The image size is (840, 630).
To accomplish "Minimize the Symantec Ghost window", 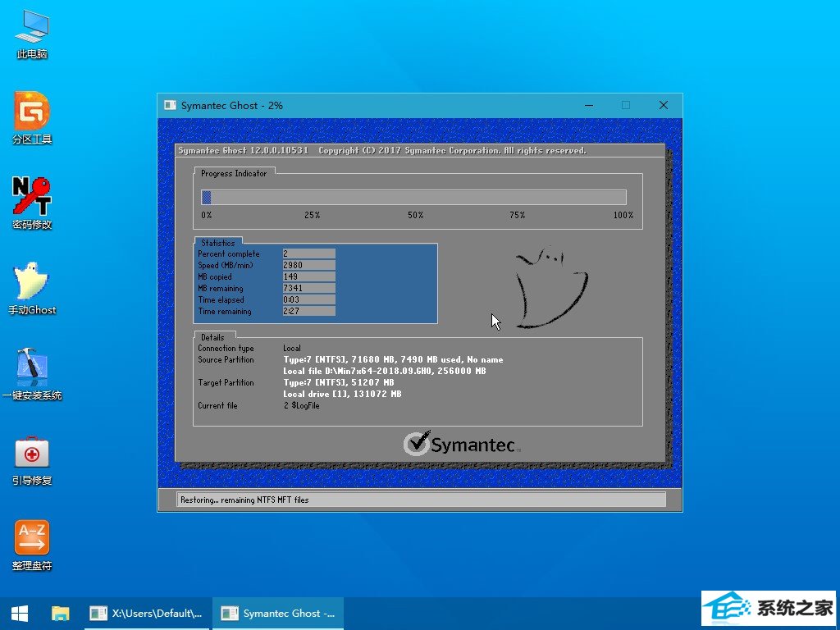I will [x=588, y=105].
